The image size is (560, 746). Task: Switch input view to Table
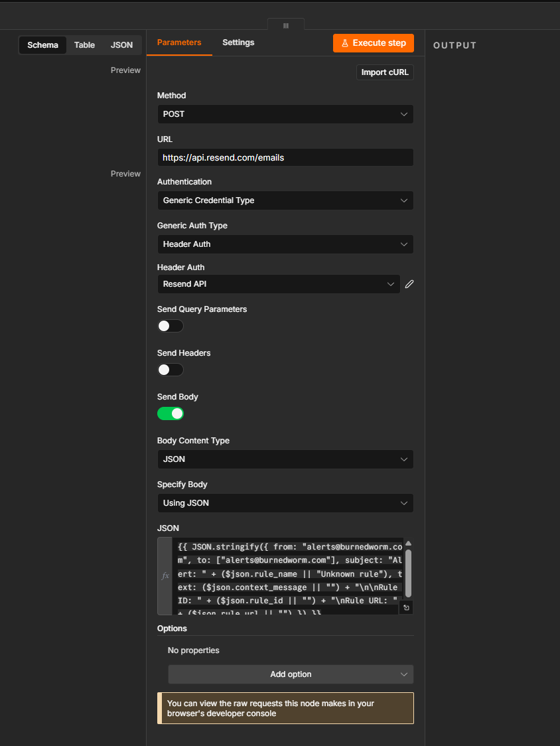pos(84,45)
